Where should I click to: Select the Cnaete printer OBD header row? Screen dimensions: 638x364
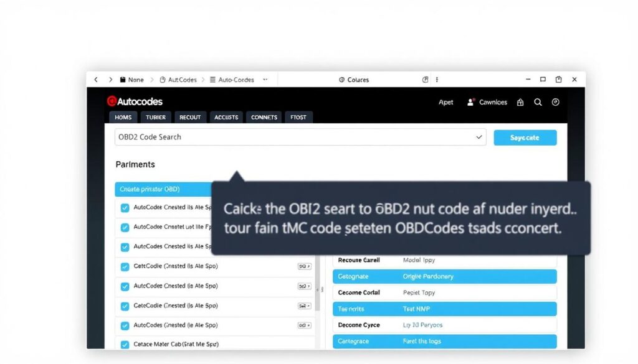click(x=163, y=189)
